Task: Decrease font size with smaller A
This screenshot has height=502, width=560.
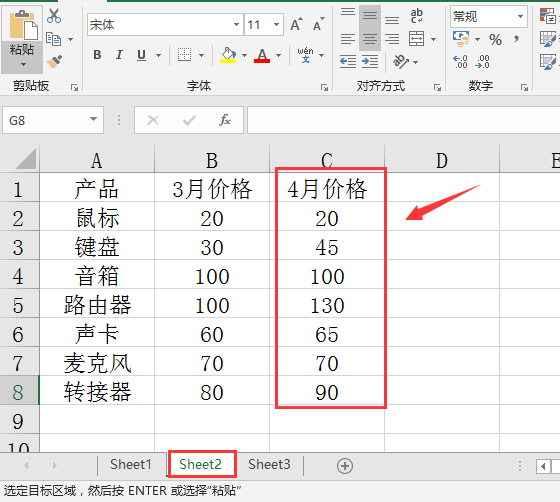Action: click(x=319, y=24)
